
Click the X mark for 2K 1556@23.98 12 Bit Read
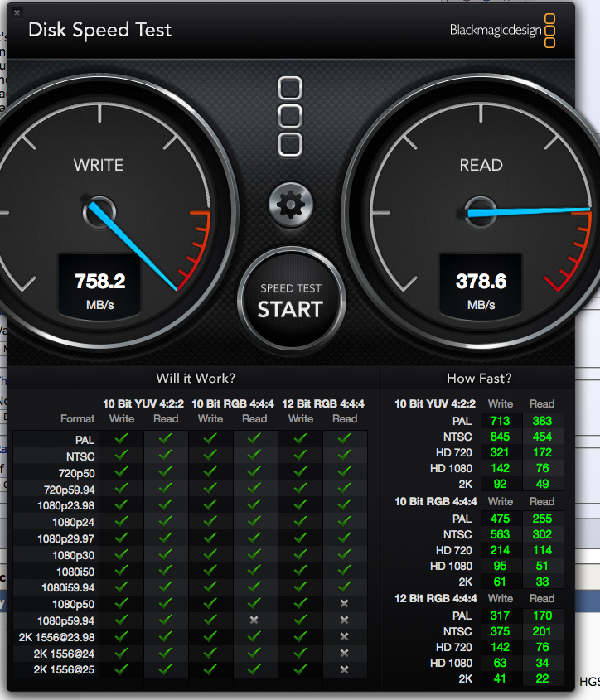(x=344, y=636)
